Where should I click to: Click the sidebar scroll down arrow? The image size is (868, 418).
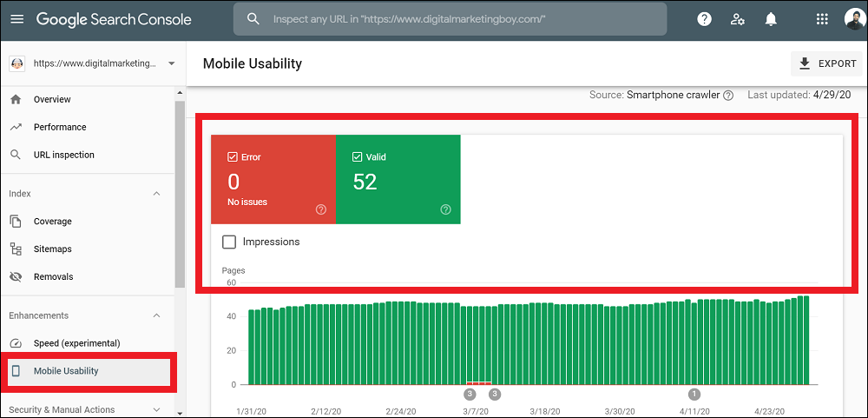180,413
